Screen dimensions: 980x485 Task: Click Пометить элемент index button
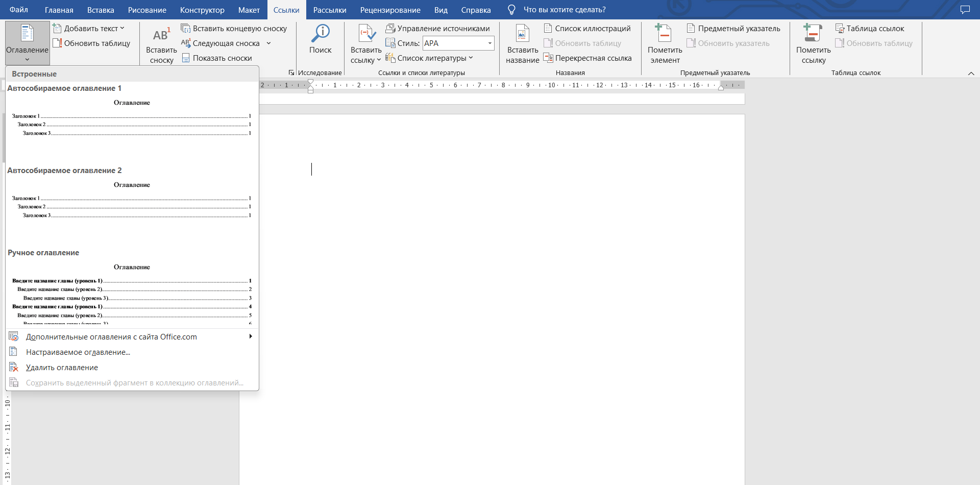pos(665,45)
